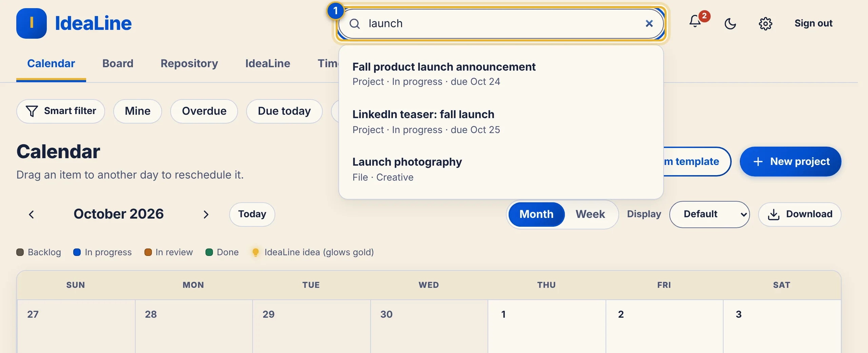The width and height of the screenshot is (868, 353).
Task: Create a New project
Action: (790, 162)
